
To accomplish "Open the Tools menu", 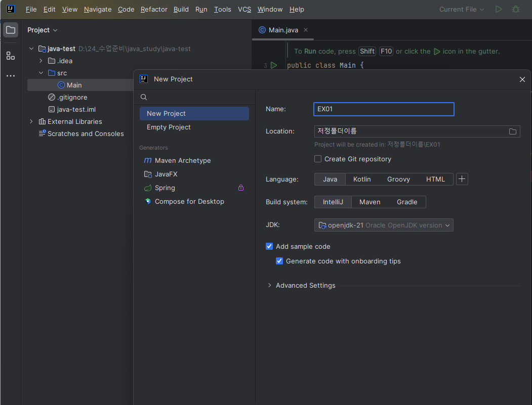I will (x=223, y=10).
